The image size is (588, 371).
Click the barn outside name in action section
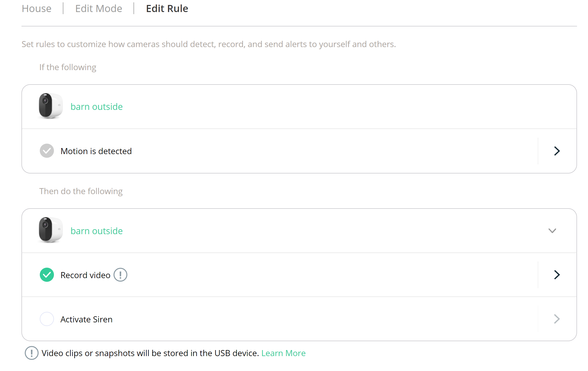pos(97,231)
